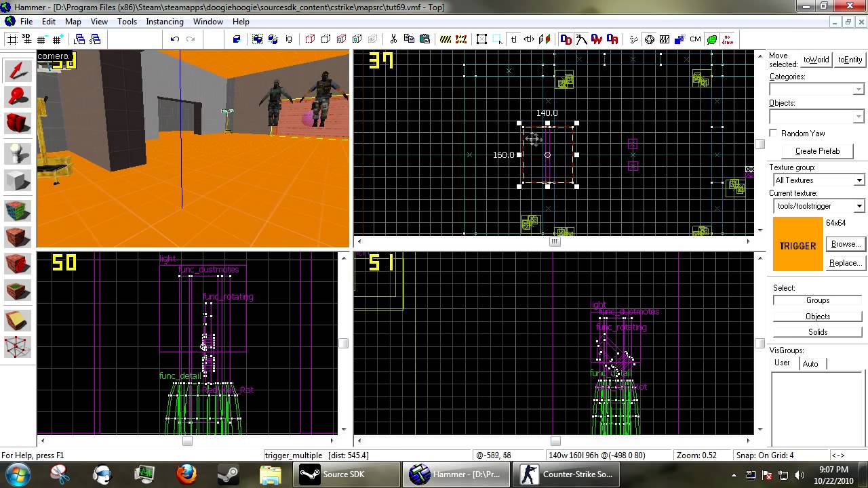Toggle the green leaf detail-object icon
This screenshot has width=868, height=488.
point(711,39)
